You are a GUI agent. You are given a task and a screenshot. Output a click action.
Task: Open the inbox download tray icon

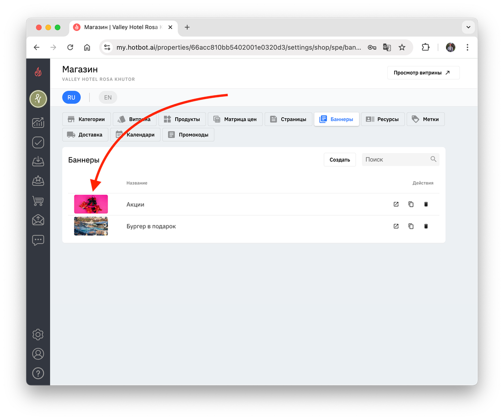[38, 162]
